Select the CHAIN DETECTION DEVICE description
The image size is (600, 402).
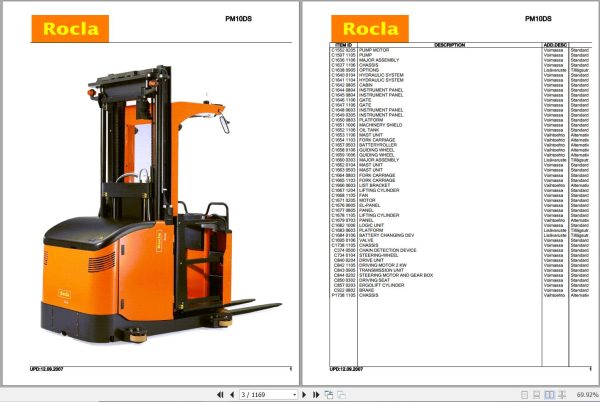click(x=388, y=250)
